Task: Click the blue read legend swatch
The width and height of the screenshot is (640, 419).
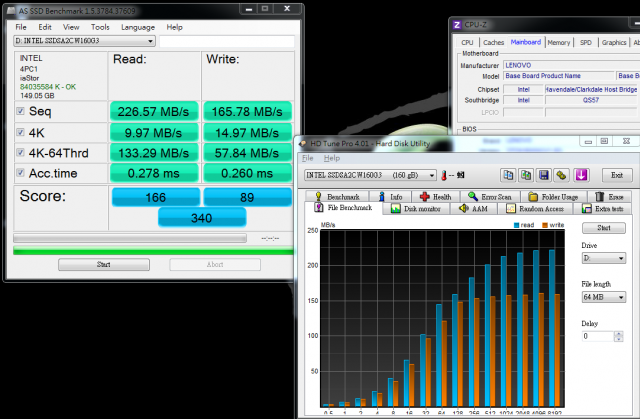Action: pyautogui.click(x=516, y=225)
